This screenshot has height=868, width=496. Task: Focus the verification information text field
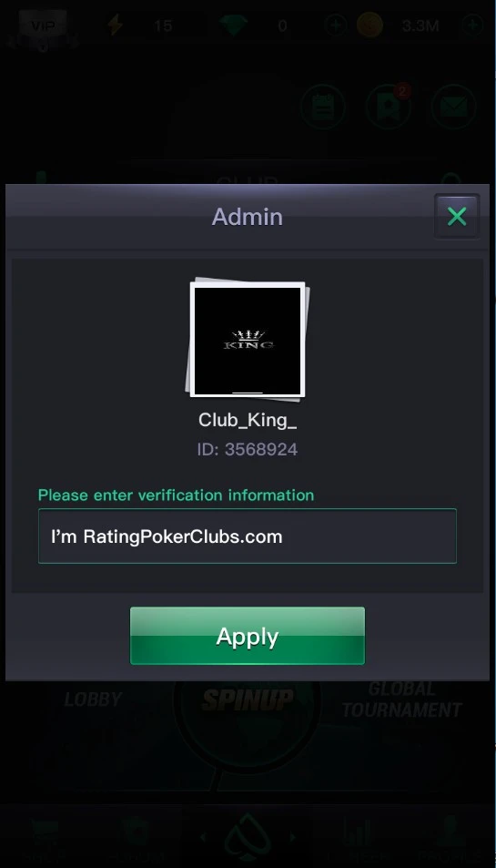tap(248, 536)
